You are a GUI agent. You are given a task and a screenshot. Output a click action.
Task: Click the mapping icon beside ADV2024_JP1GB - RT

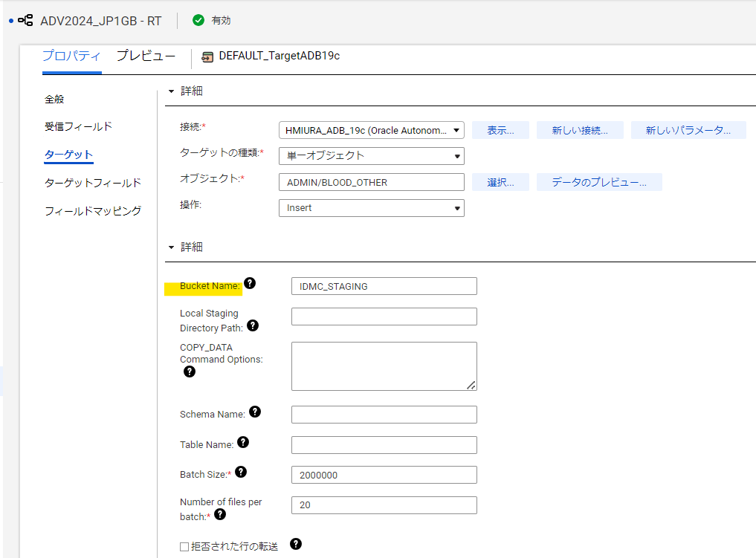click(25, 20)
